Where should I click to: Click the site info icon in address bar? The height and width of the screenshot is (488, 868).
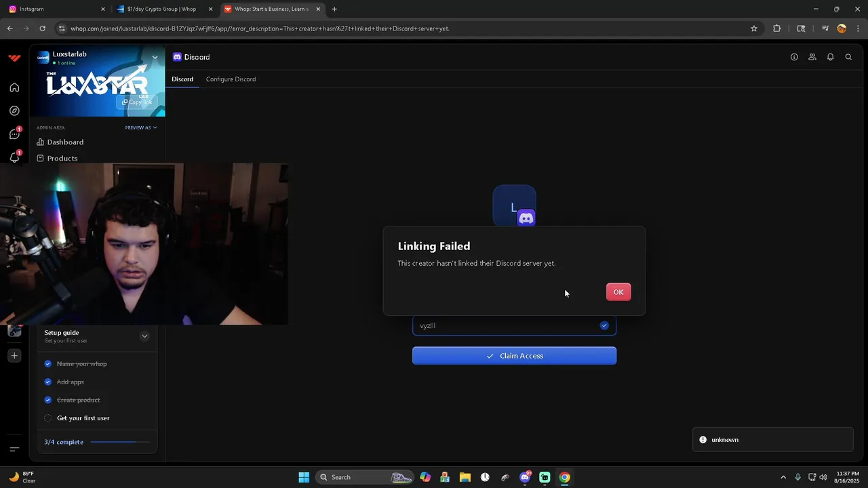pos(62,28)
